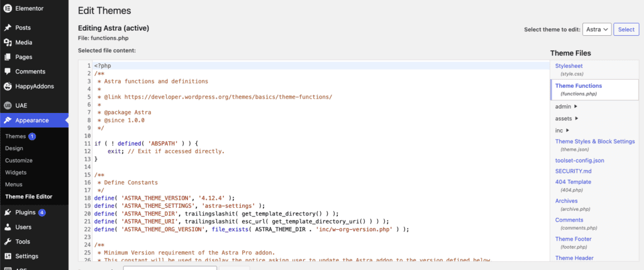
Task: Open Theme File Editor submenu
Action: [29, 197]
